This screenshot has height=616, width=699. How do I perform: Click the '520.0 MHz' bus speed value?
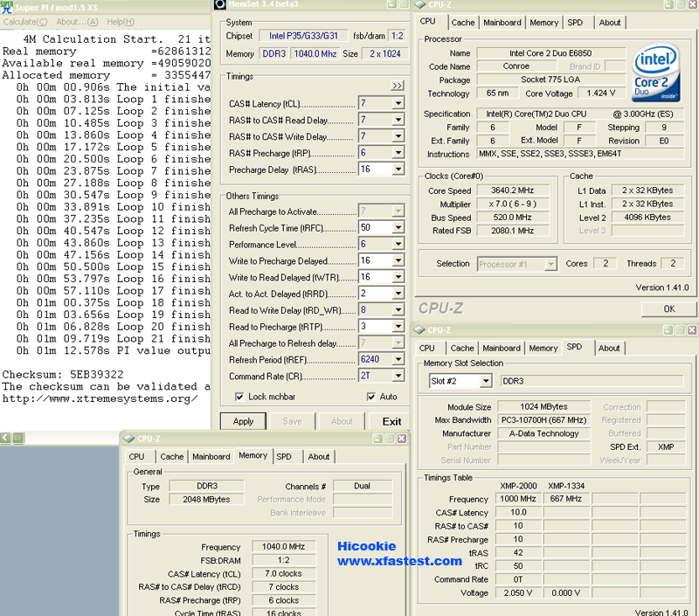[x=512, y=218]
